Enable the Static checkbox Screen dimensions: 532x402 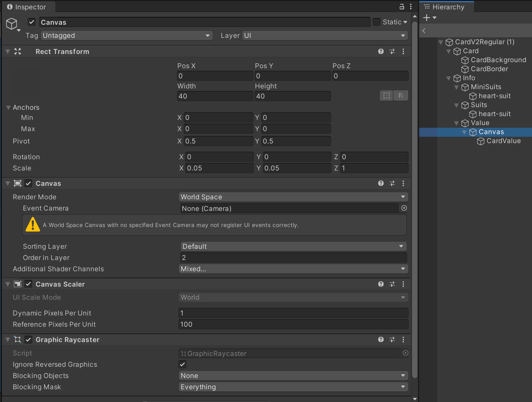(x=376, y=22)
